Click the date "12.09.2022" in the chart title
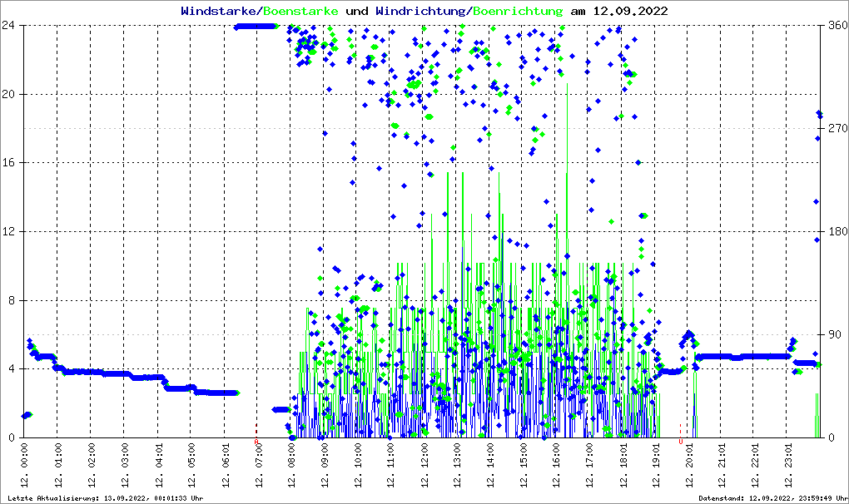 pos(630,11)
